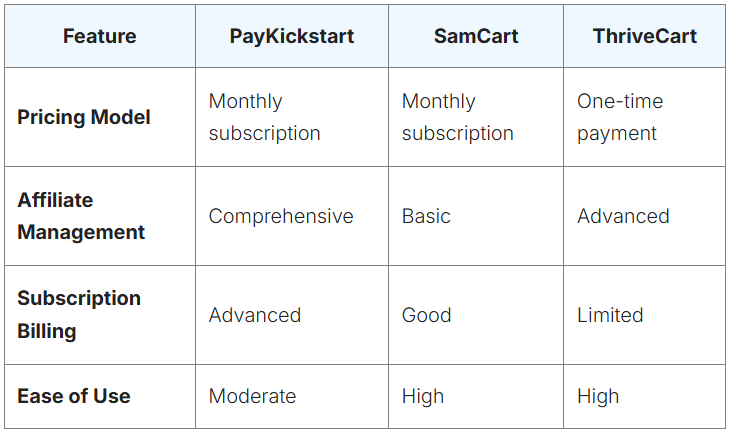
Task: Select the ThriveCart column header
Action: coord(644,37)
